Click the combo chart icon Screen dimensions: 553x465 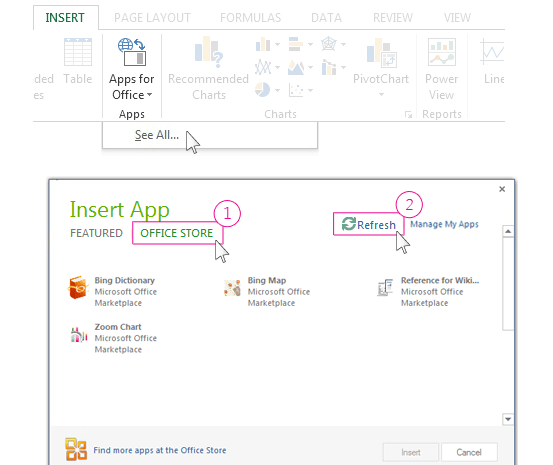(x=328, y=67)
